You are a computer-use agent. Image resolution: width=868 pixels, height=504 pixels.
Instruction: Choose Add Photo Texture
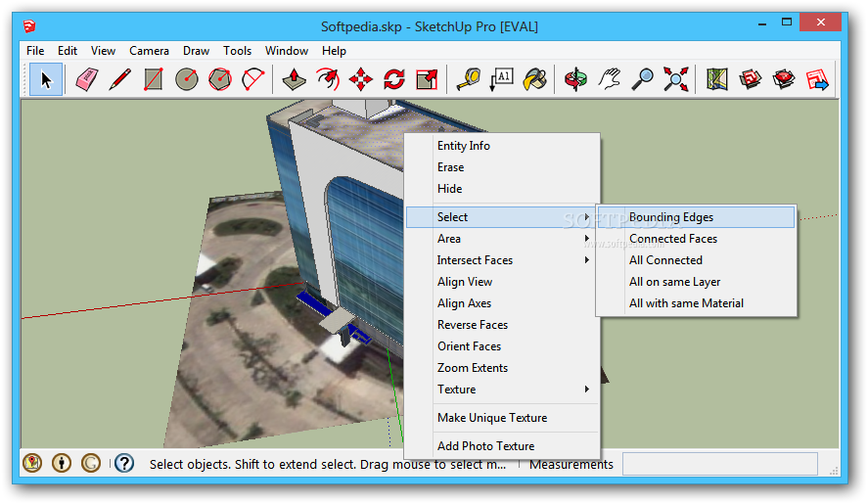click(503, 446)
